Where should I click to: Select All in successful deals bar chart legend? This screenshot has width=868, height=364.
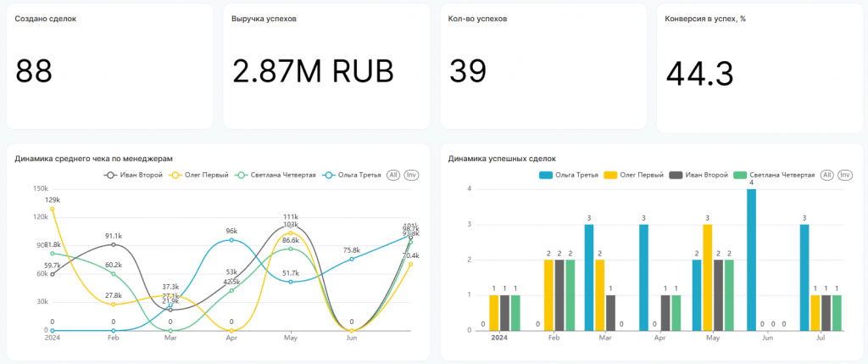(x=826, y=175)
